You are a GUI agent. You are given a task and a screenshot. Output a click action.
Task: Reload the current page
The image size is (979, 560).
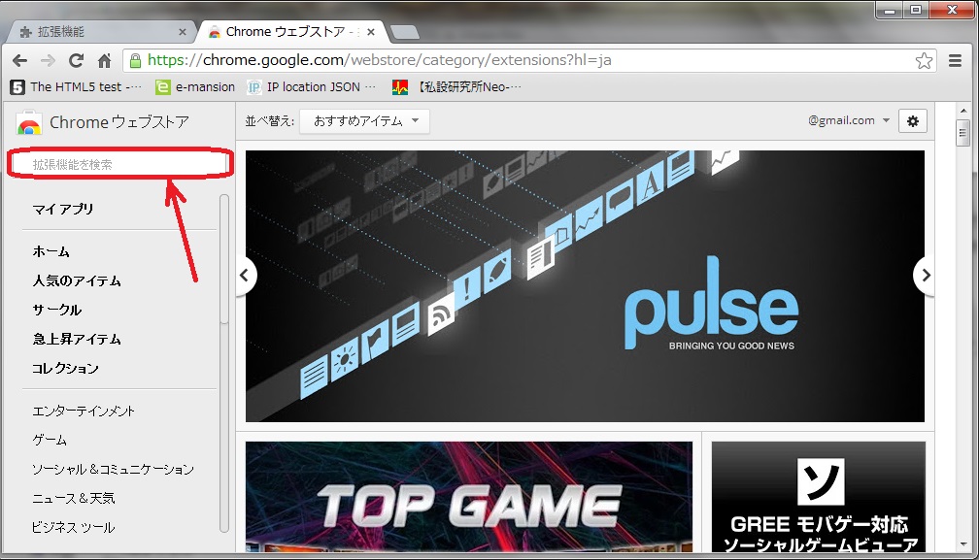pyautogui.click(x=76, y=60)
